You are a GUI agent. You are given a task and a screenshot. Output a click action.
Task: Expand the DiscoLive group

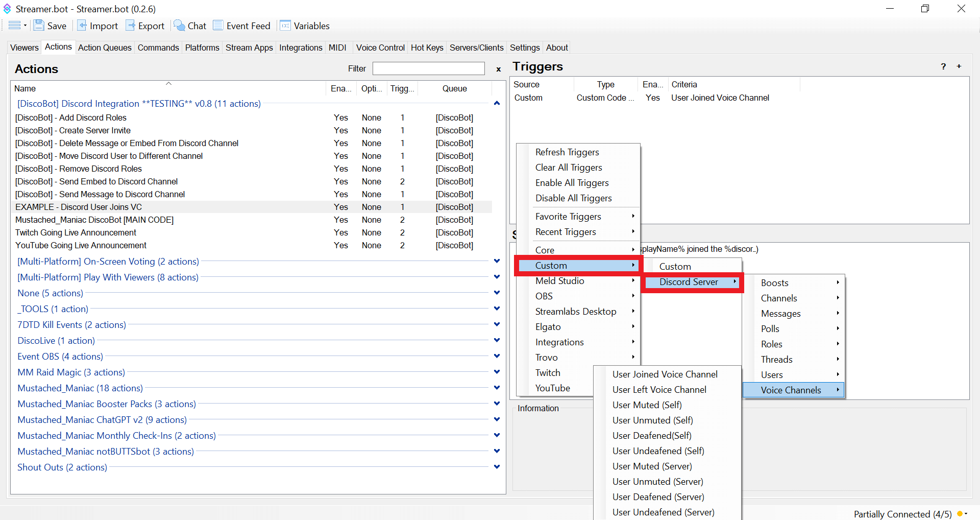coord(497,340)
